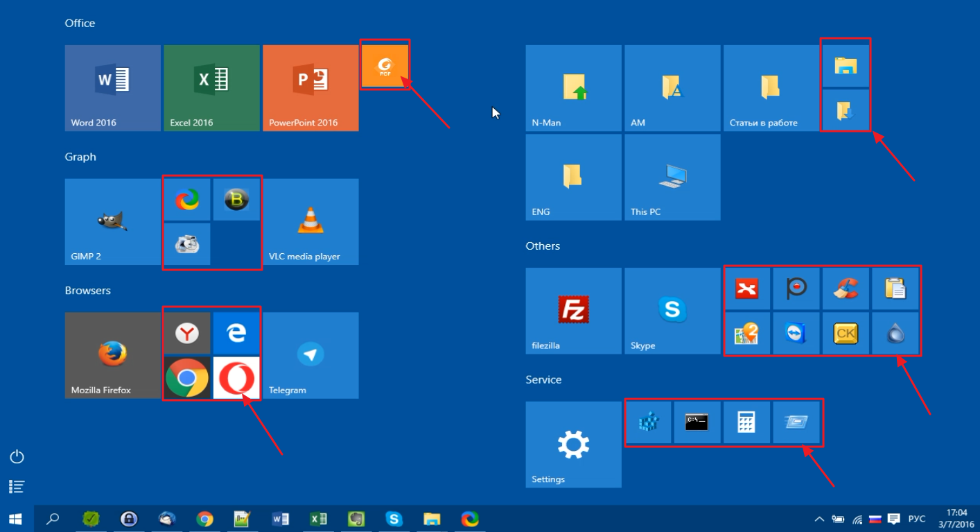Screen dimensions: 980x532
Task: Open the PowerPoint 2016 tile
Action: tap(310, 88)
